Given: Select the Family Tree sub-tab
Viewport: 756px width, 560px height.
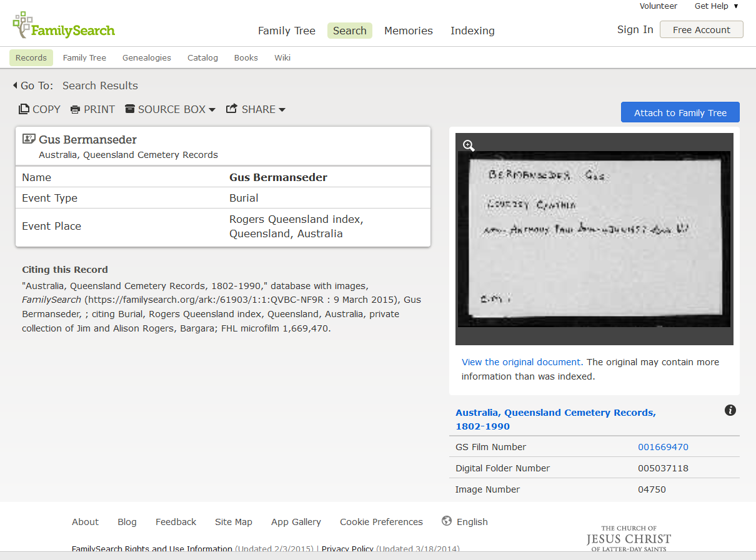Looking at the screenshot, I should pos(84,57).
